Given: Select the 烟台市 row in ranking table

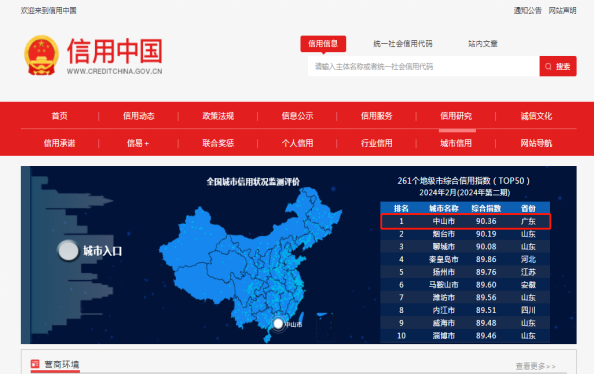Looking at the screenshot, I should pyautogui.click(x=466, y=234).
